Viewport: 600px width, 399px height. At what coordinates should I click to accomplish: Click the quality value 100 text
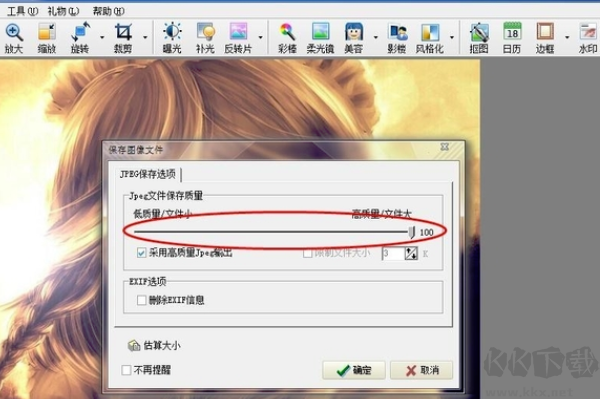[x=426, y=232]
